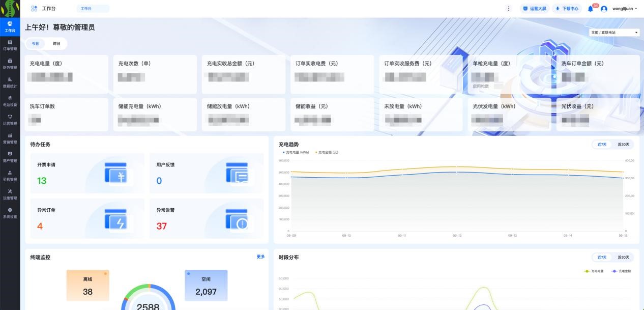Select the 今日 tab
This screenshot has height=310, width=644.
pyautogui.click(x=35, y=44)
